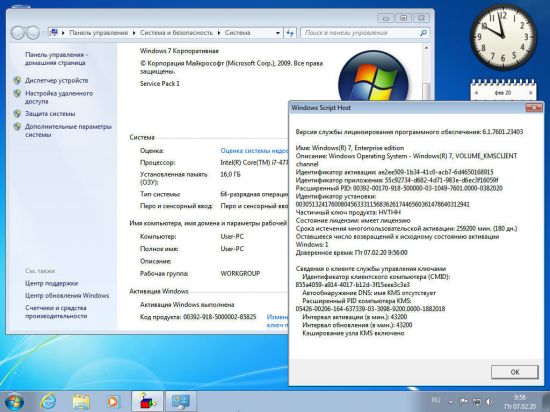Go to previous month in calendar gadget
550x412 pixels.
pos(476,93)
